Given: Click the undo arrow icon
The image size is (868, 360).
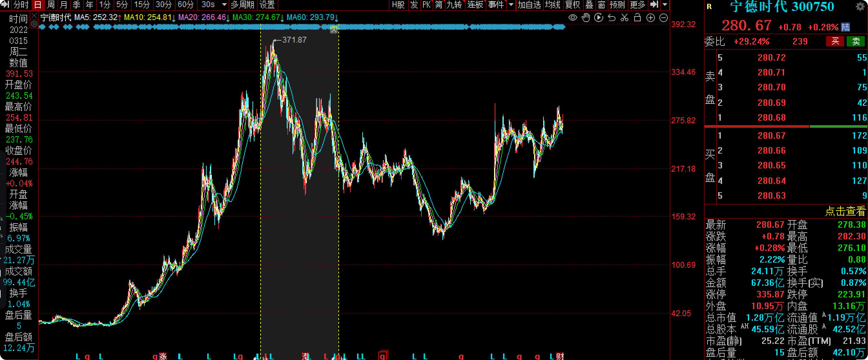Looking at the screenshot, I should coord(612,17).
